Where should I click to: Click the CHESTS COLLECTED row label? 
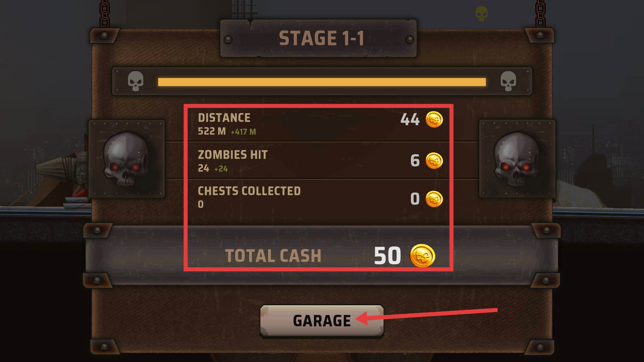pos(249,191)
